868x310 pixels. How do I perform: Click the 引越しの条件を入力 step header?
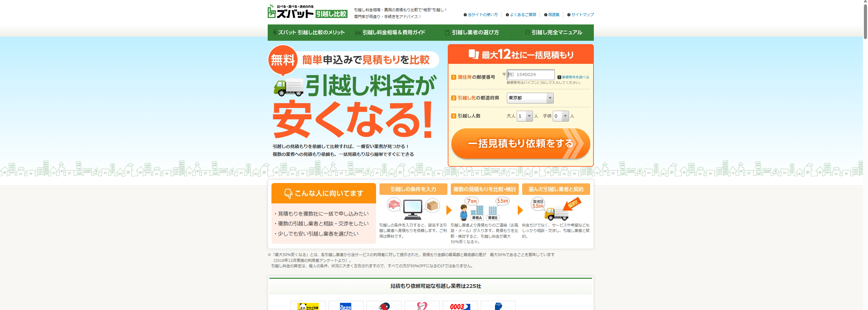tap(413, 189)
